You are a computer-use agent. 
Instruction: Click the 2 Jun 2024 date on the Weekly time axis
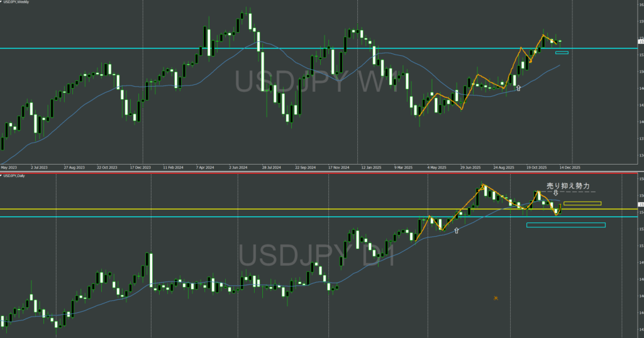238,168
